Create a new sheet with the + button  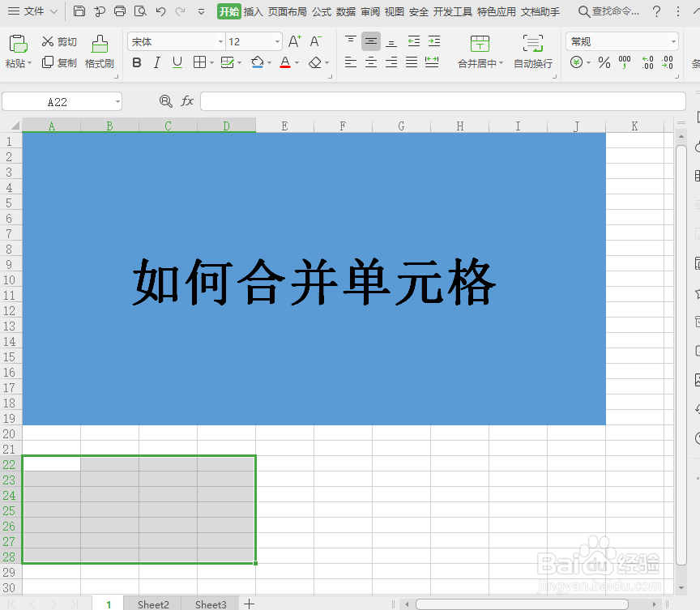tap(249, 604)
